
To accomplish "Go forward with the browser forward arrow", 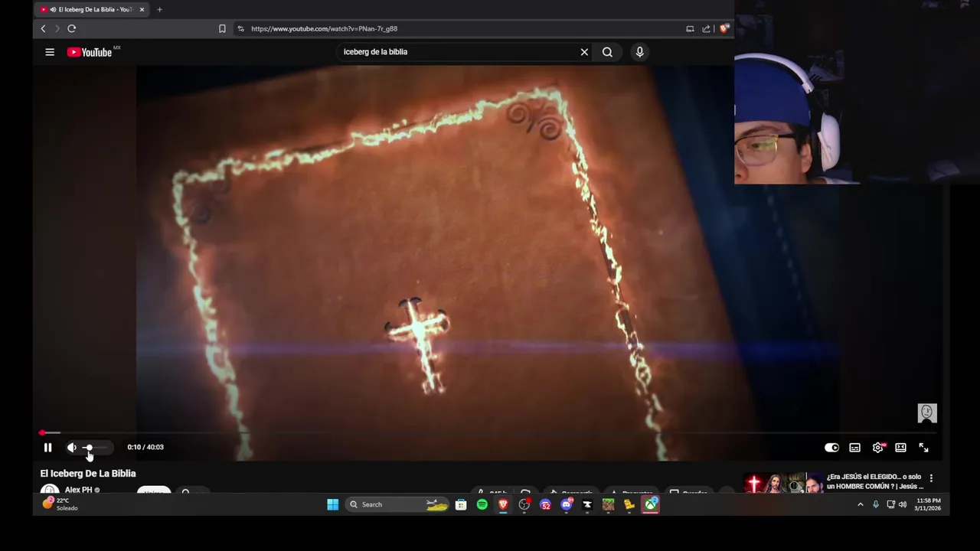I will pyautogui.click(x=57, y=28).
